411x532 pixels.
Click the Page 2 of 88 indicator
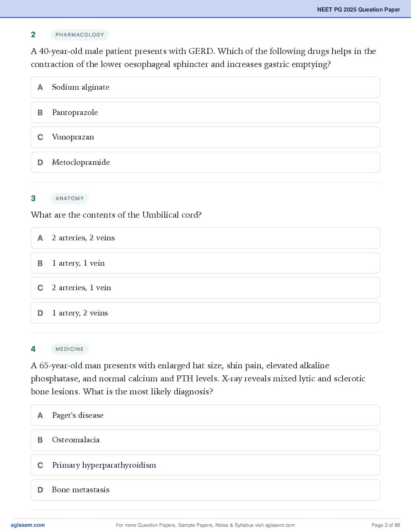(386, 525)
